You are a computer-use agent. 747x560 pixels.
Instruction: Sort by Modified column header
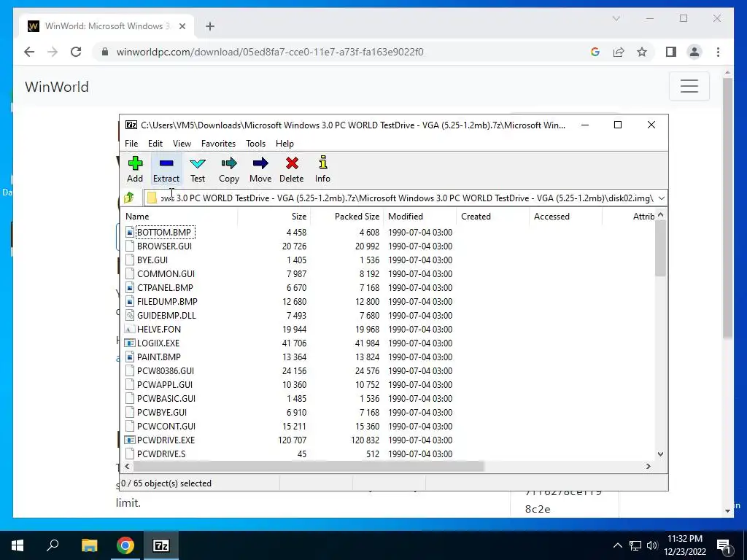pyautogui.click(x=419, y=216)
